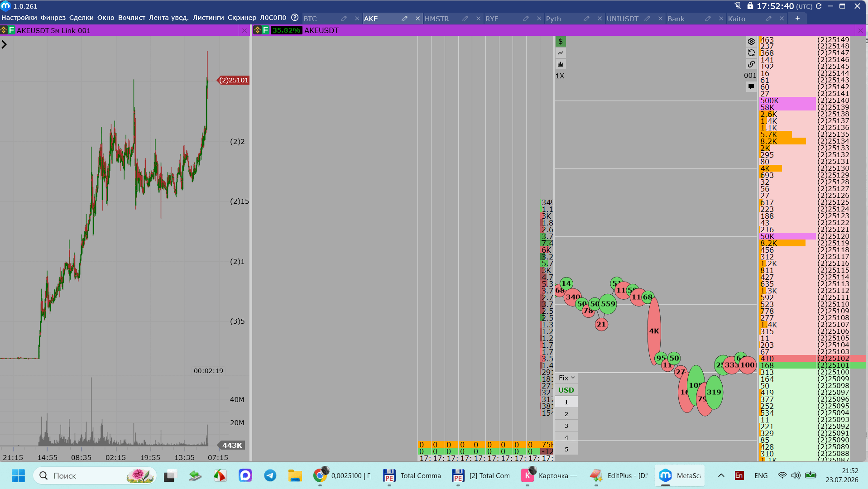
Task: Click the sync refresh arrows icon
Action: click(x=751, y=53)
